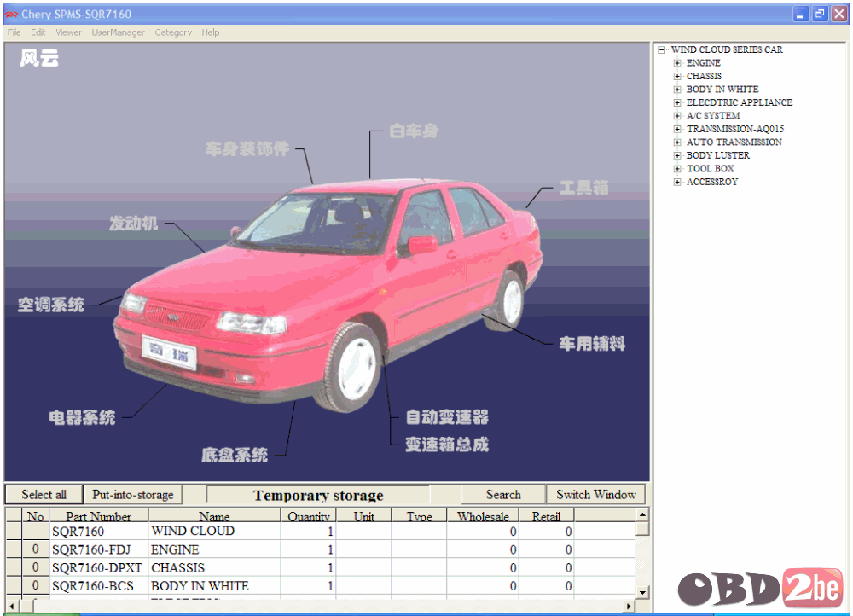Select the WIND CLOUD name cell
This screenshot has width=853, height=616.
(x=214, y=532)
